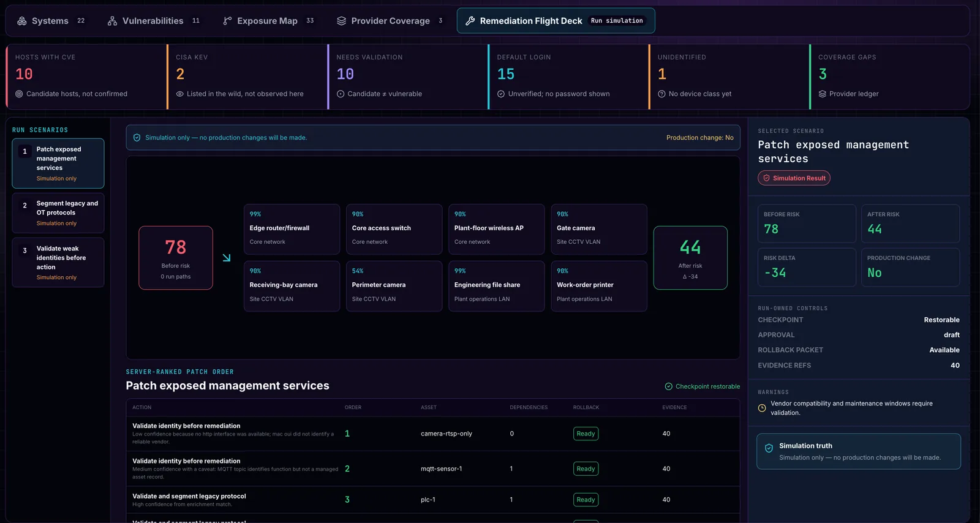Go to the Exposure Map tab
The width and height of the screenshot is (980, 523).
point(268,21)
